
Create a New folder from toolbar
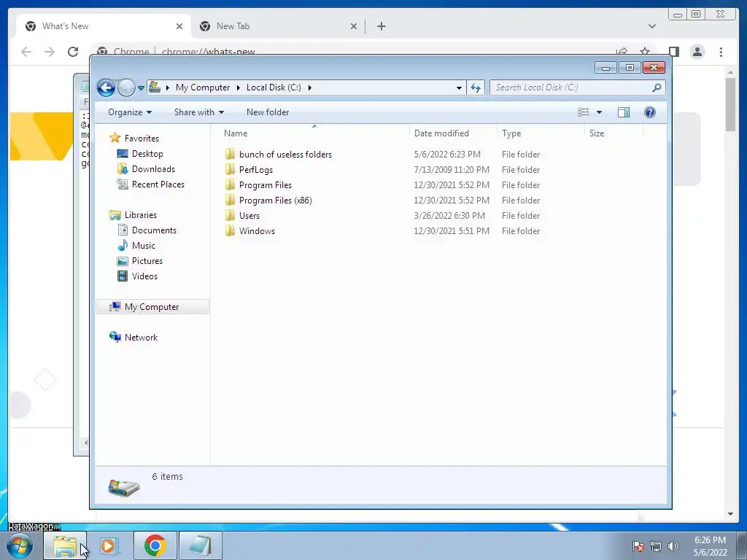tap(268, 112)
